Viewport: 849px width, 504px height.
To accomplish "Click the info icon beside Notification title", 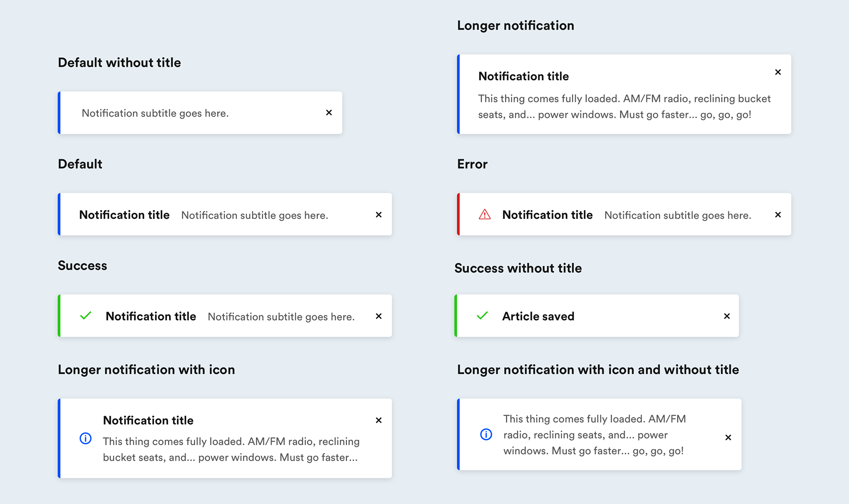I will pyautogui.click(x=85, y=438).
